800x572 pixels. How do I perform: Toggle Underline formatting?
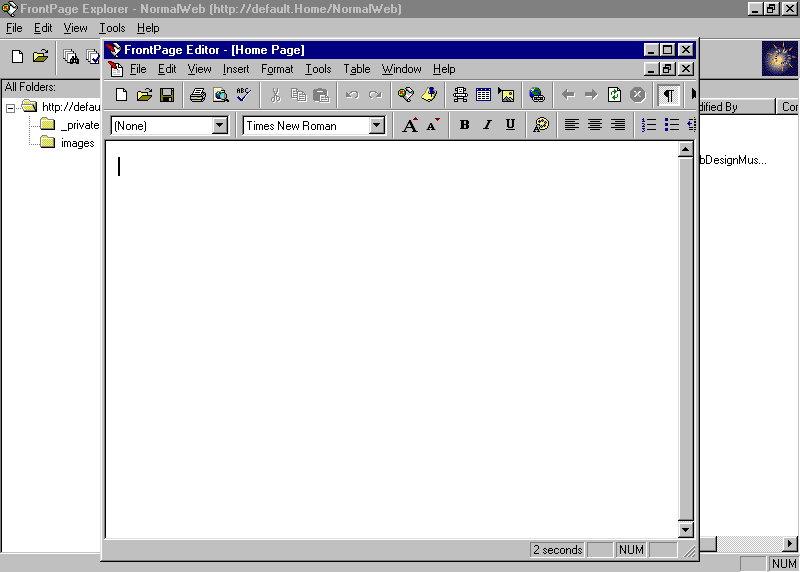coord(510,125)
